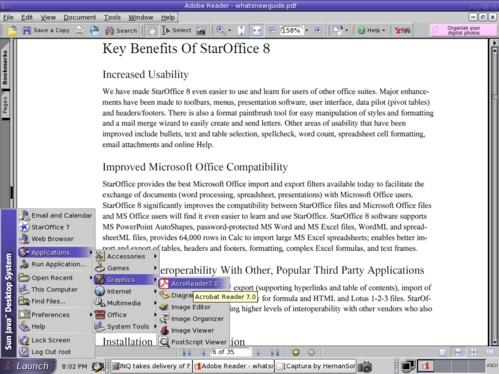
Task: Open the Bookmarks side panel tab
Action: (x=5, y=68)
